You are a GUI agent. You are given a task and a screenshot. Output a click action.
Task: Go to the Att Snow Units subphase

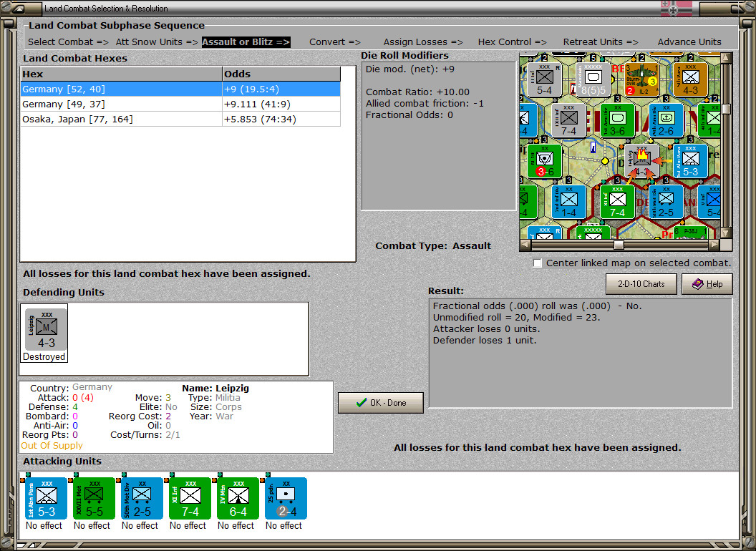[x=157, y=42]
